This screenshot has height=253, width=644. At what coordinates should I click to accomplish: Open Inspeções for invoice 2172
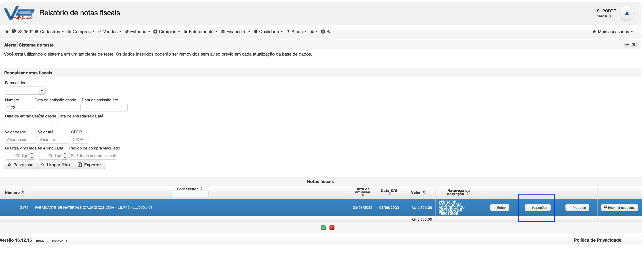538,208
